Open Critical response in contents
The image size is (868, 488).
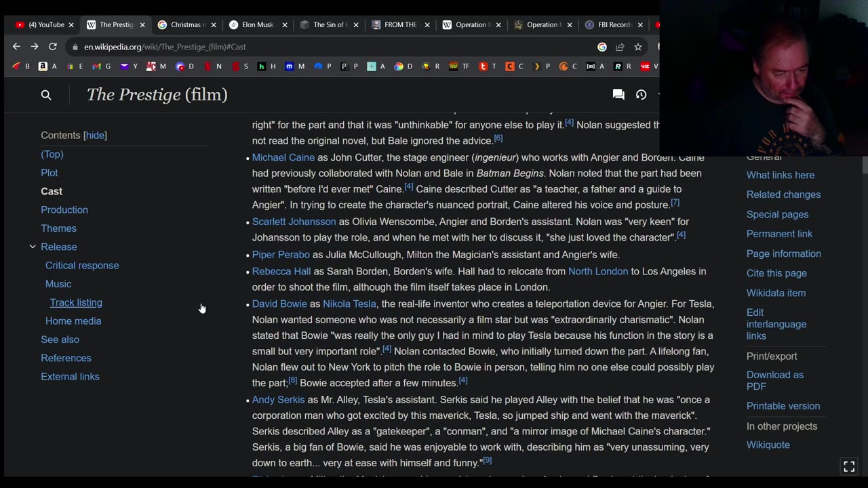(x=82, y=266)
